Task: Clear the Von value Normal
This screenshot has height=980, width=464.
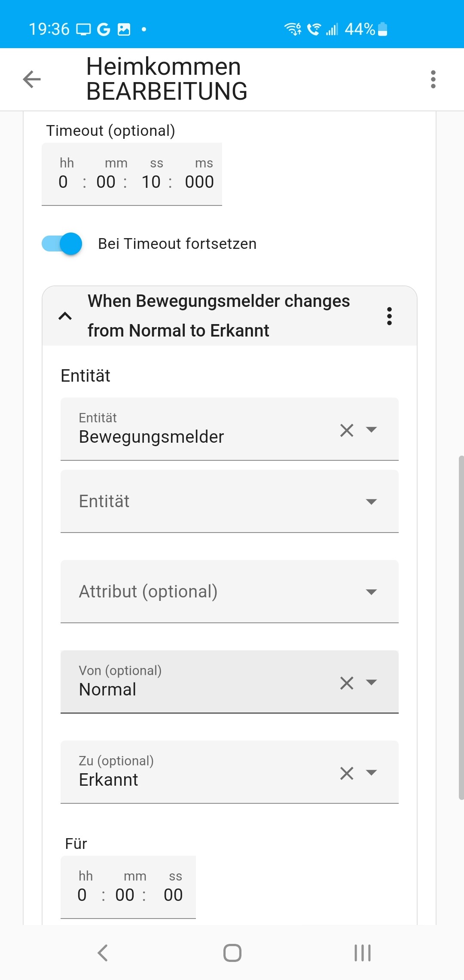Action: pyautogui.click(x=347, y=683)
